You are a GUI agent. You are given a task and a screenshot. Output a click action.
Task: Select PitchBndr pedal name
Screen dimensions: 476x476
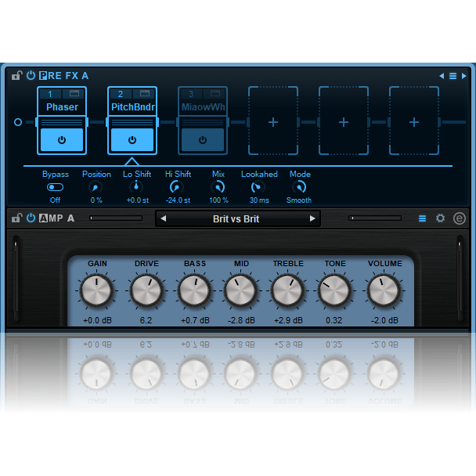pyautogui.click(x=133, y=106)
